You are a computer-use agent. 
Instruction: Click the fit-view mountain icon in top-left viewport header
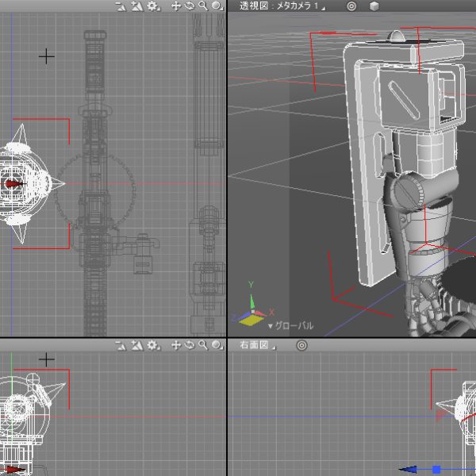[137, 6]
